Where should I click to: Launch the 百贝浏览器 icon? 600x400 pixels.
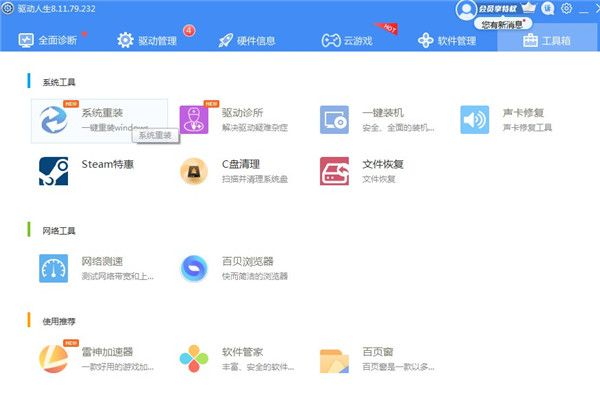(x=194, y=268)
